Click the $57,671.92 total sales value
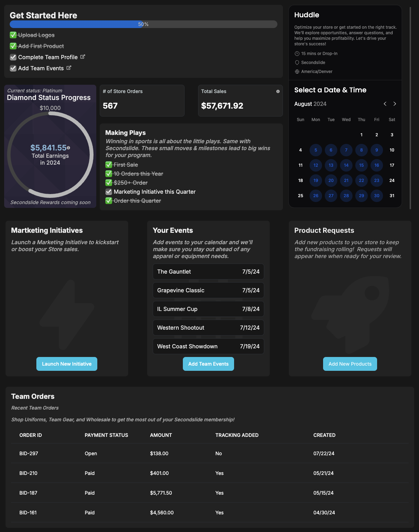The width and height of the screenshot is (419, 532). (222, 106)
